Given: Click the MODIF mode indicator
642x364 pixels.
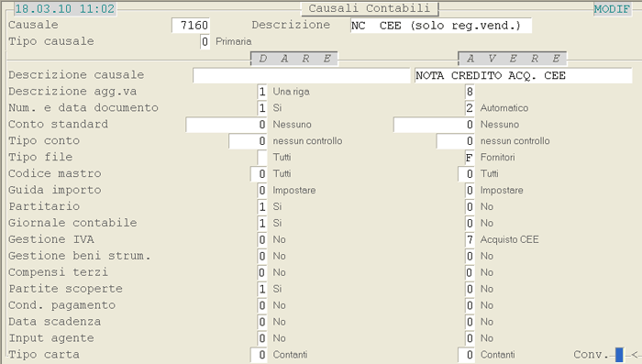Looking at the screenshot, I should click(612, 9).
